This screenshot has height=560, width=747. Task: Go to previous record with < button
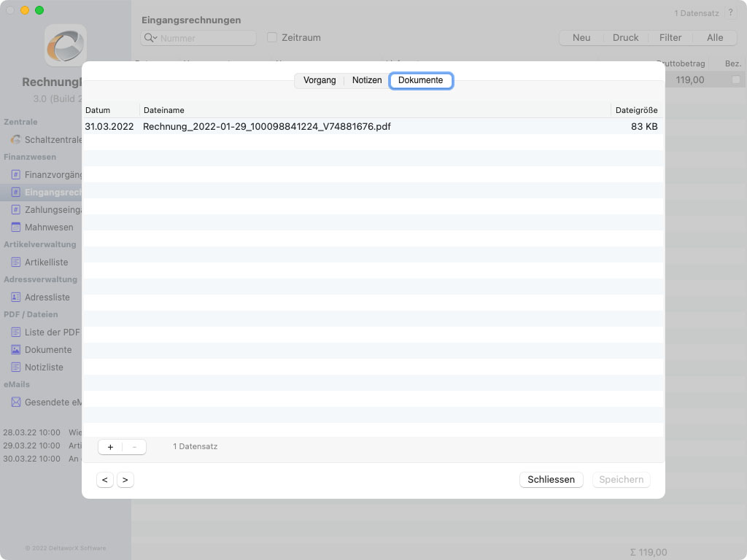(105, 480)
